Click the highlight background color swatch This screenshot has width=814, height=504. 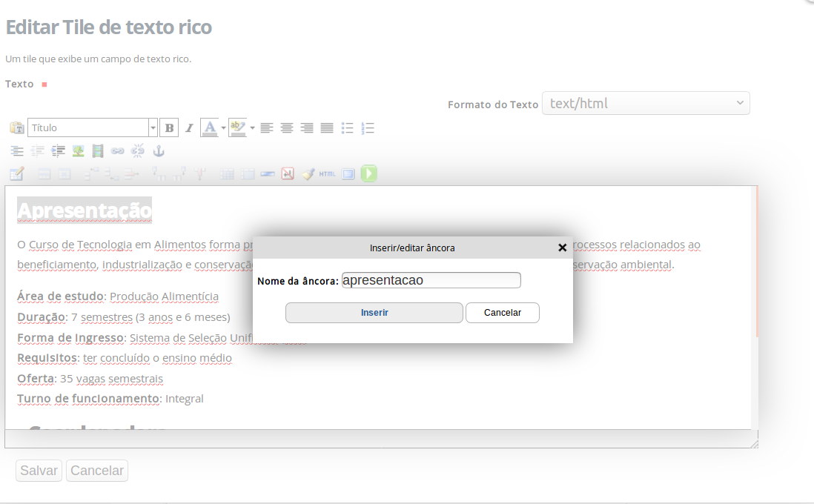click(x=237, y=127)
